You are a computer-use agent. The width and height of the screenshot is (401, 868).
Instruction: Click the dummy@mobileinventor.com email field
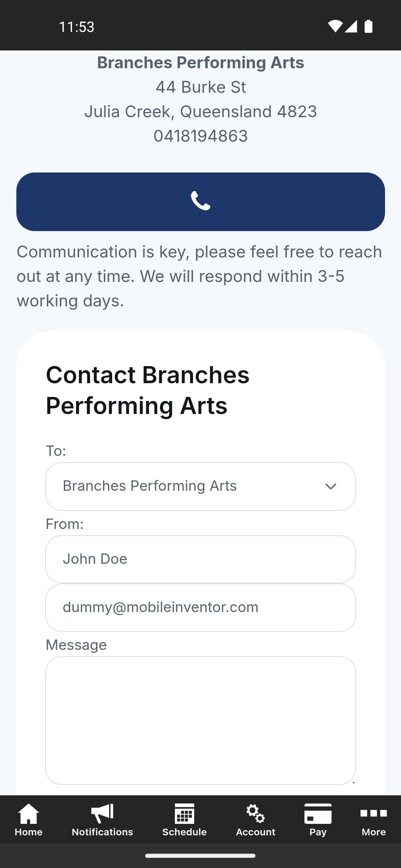pyautogui.click(x=200, y=608)
